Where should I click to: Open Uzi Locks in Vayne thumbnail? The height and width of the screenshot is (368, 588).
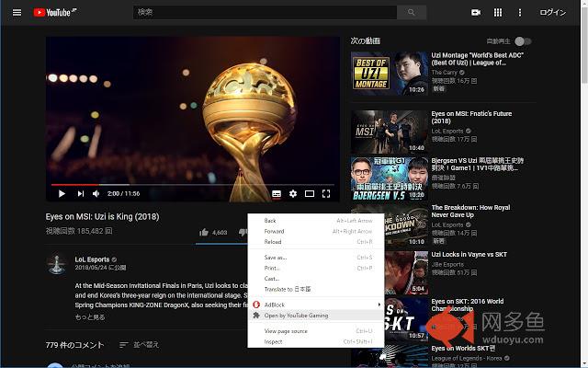pyautogui.click(x=406, y=272)
